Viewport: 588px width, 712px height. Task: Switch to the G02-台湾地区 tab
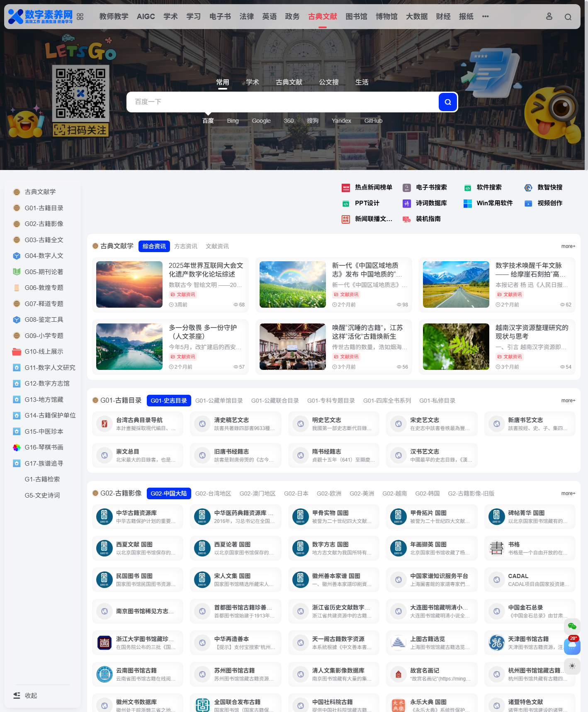213,493
